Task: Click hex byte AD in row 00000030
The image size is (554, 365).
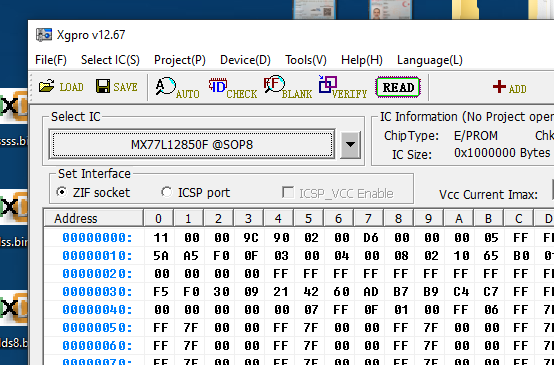Action: 371,292
